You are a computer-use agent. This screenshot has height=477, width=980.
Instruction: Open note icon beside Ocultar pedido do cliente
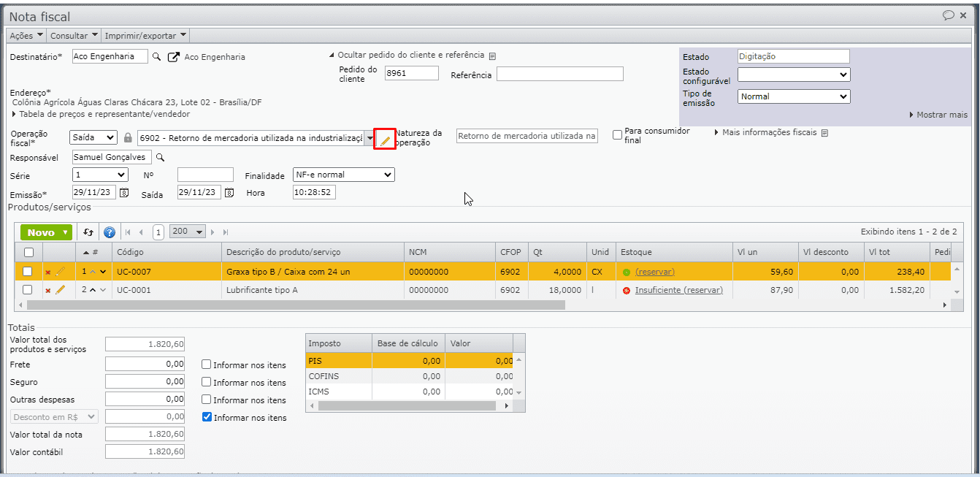pyautogui.click(x=492, y=56)
